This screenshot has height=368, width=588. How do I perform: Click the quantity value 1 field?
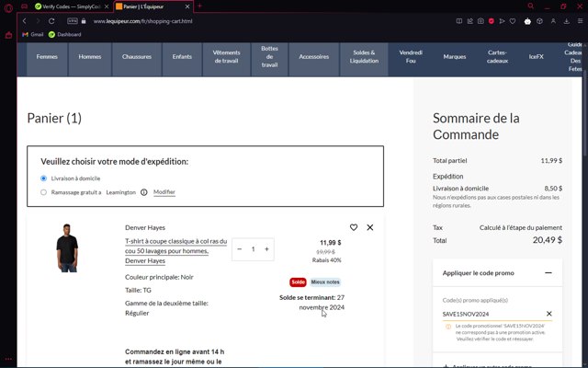tap(254, 249)
